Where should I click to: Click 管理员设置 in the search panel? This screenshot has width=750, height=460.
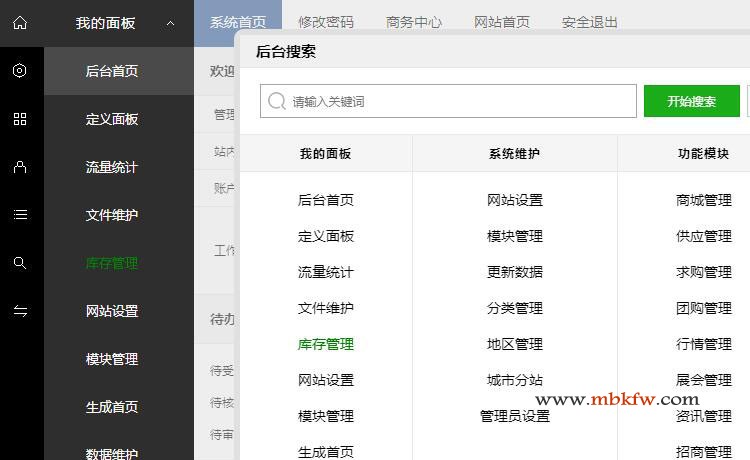pyautogui.click(x=515, y=416)
